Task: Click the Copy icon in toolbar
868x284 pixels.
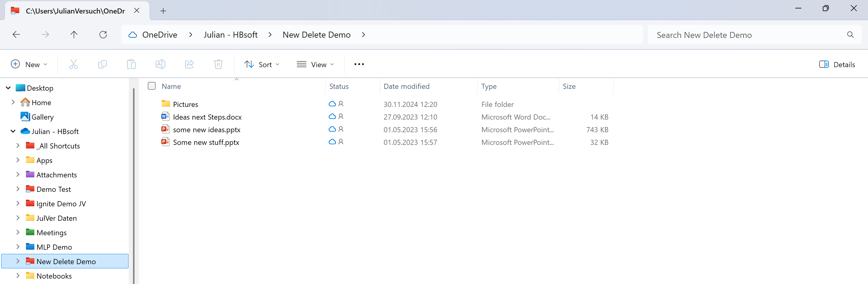Action: (x=103, y=64)
